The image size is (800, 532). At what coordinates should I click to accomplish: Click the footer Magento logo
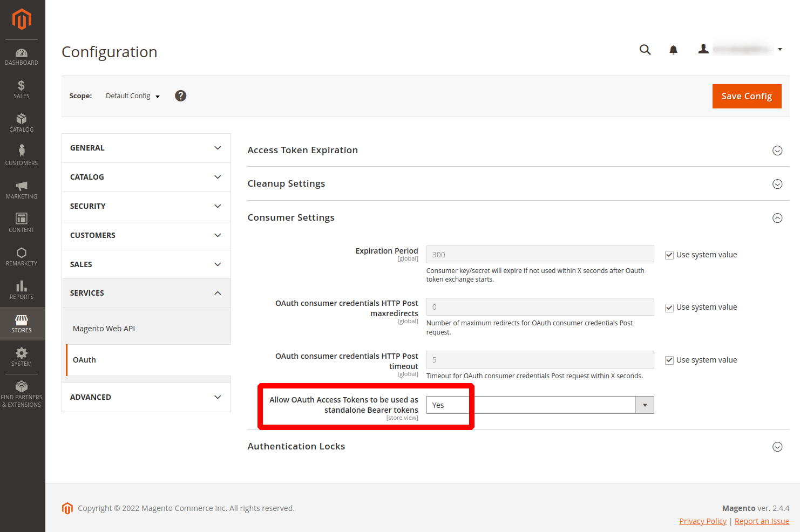coord(67,508)
